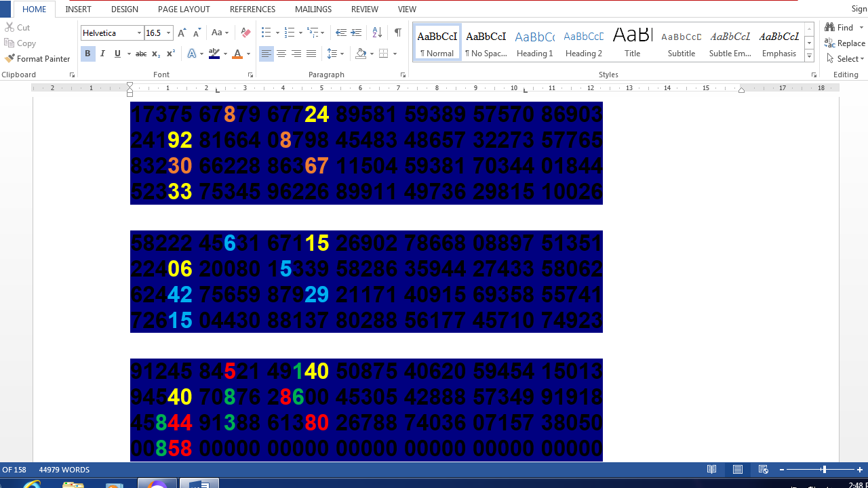Click the Decrease Font Size icon

197,33
